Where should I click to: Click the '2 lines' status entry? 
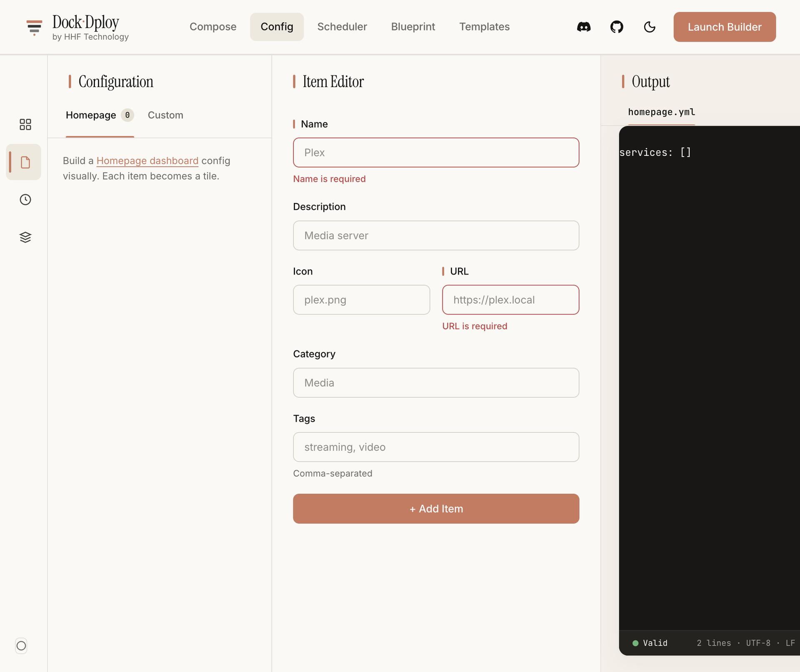tap(713, 643)
